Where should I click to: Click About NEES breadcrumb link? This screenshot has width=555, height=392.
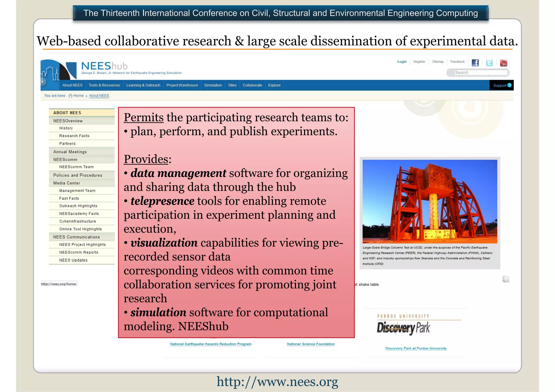(99, 96)
